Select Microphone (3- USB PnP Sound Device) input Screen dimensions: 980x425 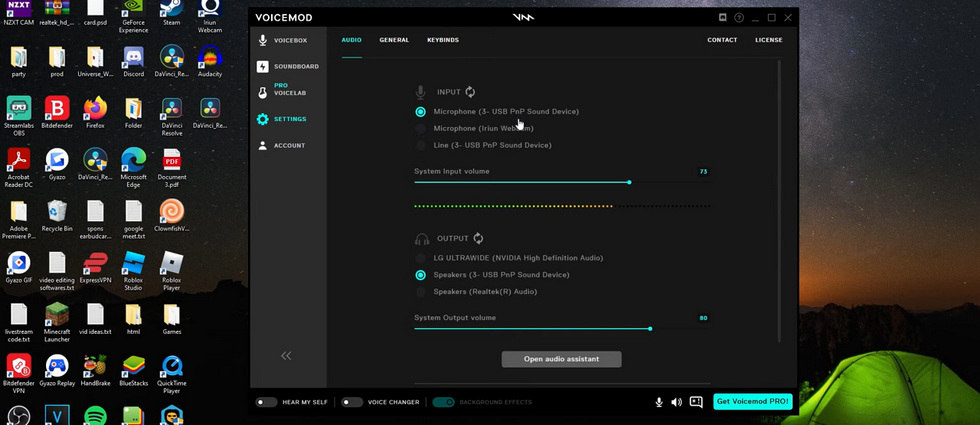point(498,112)
